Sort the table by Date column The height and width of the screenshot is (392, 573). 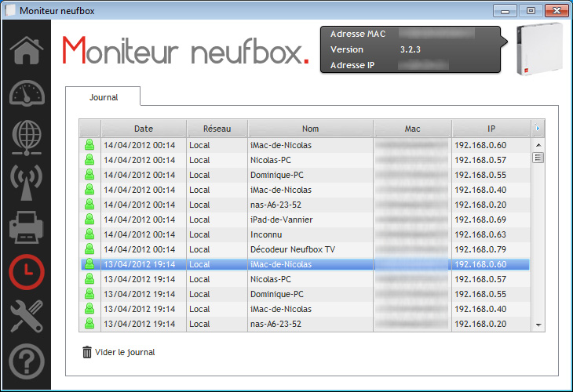[144, 129]
